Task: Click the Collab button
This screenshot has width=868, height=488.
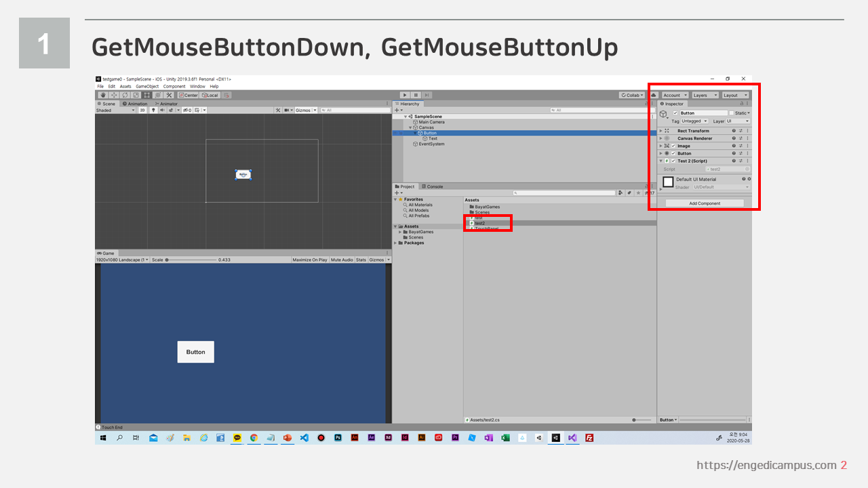Action: pyautogui.click(x=632, y=95)
